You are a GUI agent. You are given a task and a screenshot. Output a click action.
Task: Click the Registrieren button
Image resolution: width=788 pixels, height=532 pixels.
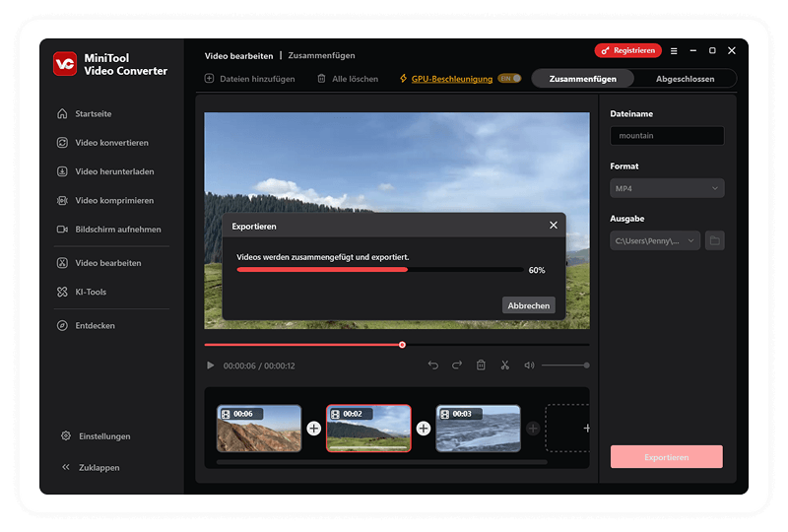click(x=628, y=50)
